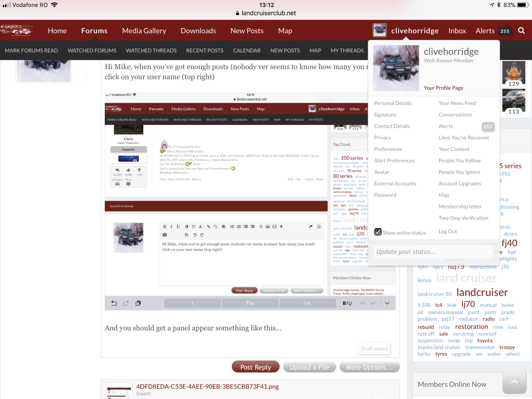Open Conversations in account menu

click(x=455, y=115)
